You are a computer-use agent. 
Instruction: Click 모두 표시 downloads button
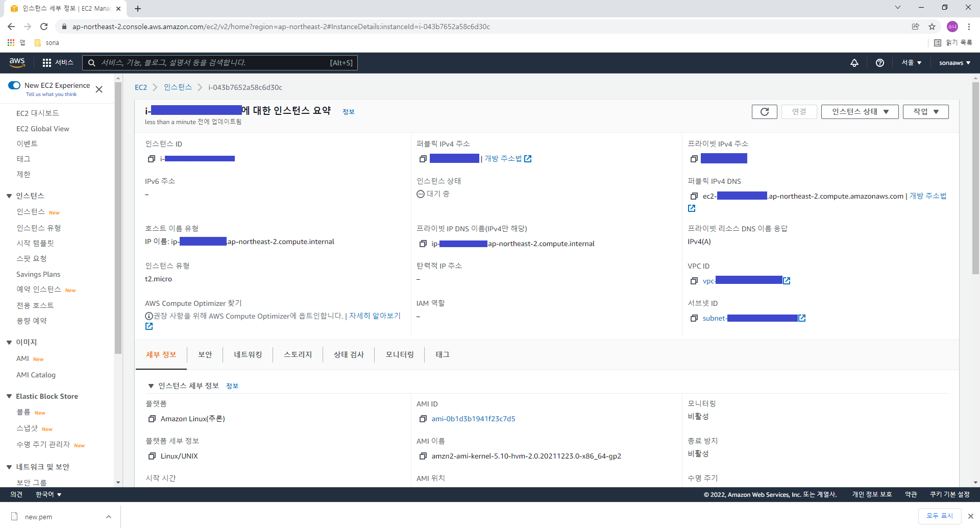tap(940, 516)
